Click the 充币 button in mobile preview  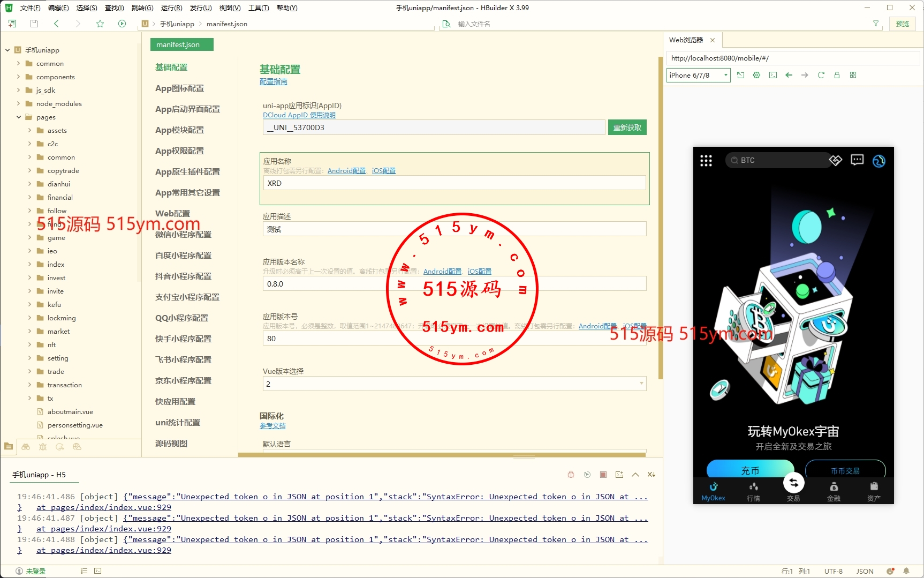tap(750, 470)
